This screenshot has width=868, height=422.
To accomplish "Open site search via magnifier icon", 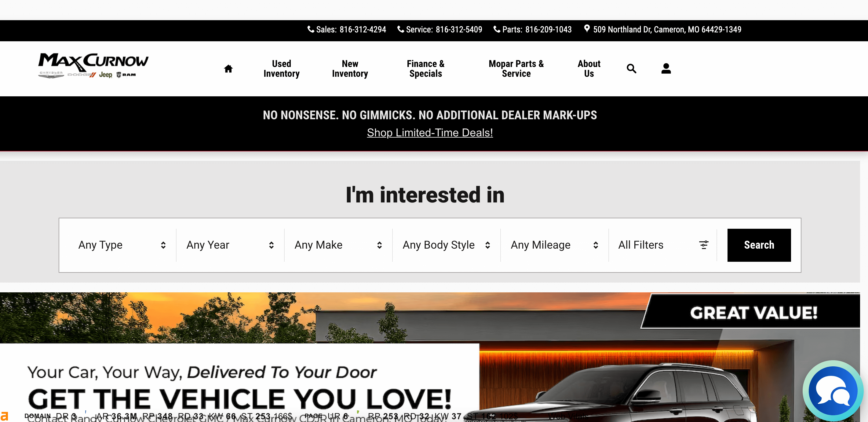I will click(x=631, y=68).
